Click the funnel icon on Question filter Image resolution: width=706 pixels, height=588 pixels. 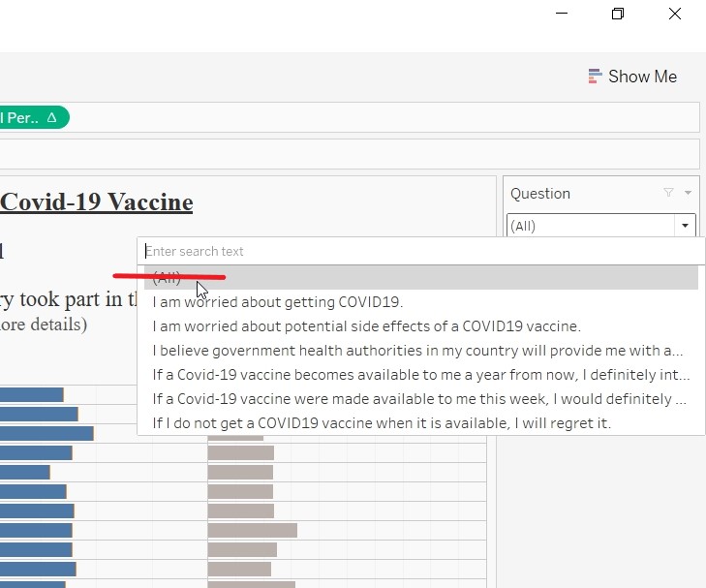pyautogui.click(x=668, y=193)
